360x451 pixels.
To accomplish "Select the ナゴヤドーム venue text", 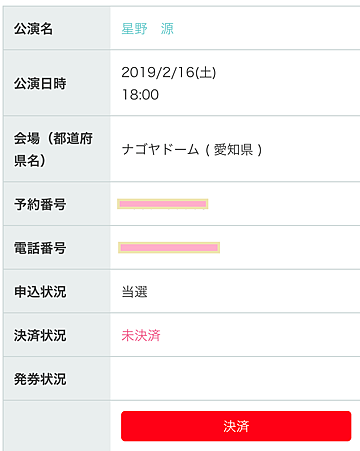I will point(160,149).
